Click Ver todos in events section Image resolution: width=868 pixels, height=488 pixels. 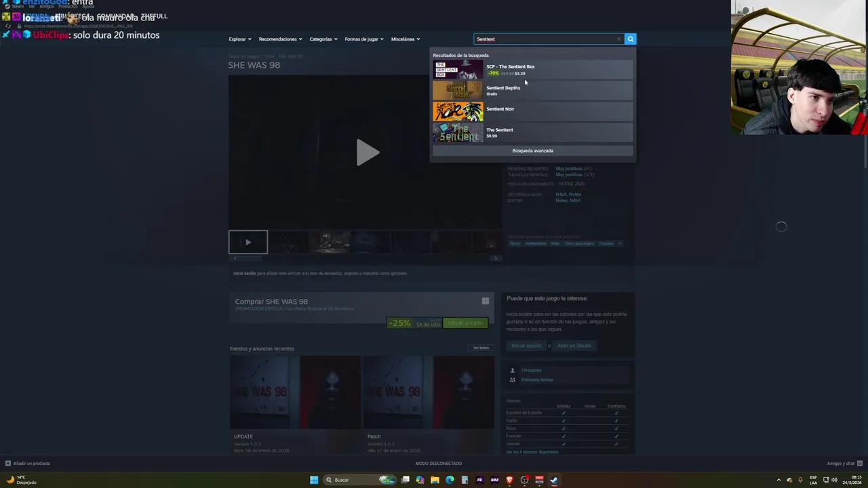click(481, 348)
